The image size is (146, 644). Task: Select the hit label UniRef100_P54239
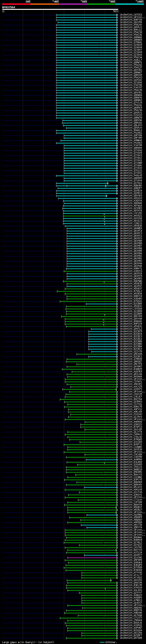(x=131, y=32)
